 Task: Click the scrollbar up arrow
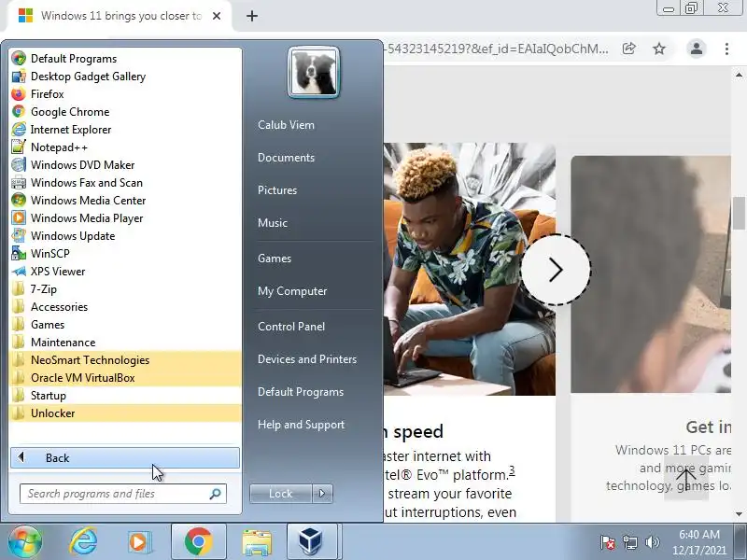click(739, 75)
